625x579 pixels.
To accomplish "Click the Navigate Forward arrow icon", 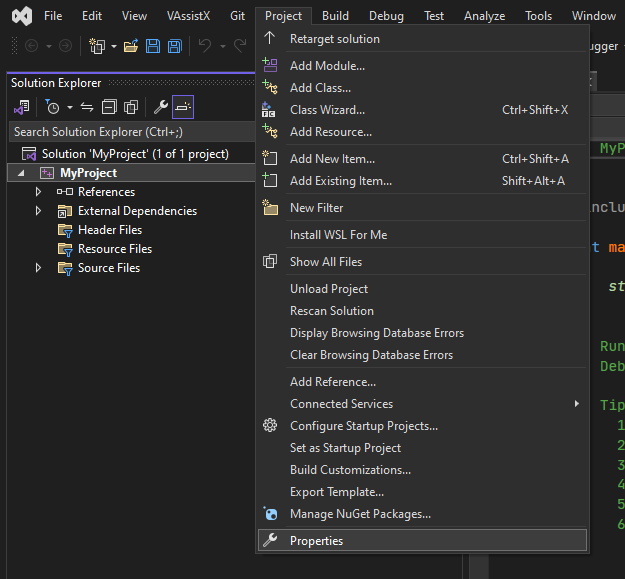I will pos(65,46).
